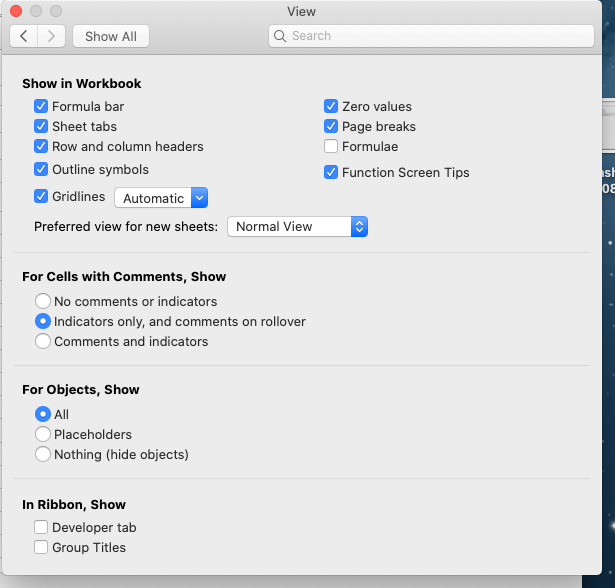Select Placeholders for objects
Screen dimensions: 615x588
pyautogui.click(x=43, y=434)
